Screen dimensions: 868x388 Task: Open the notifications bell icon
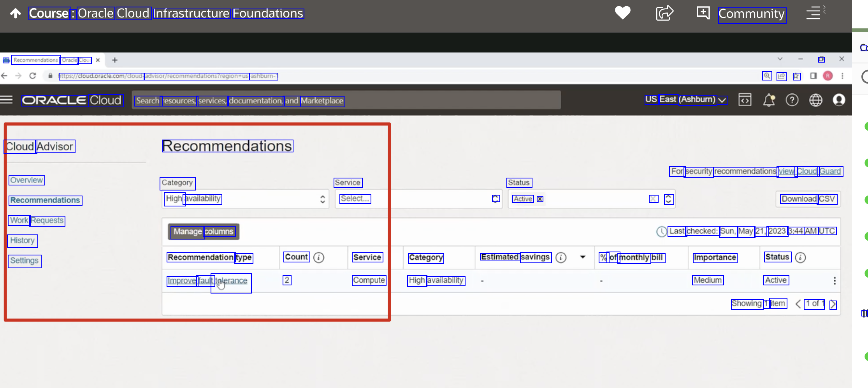[769, 100]
